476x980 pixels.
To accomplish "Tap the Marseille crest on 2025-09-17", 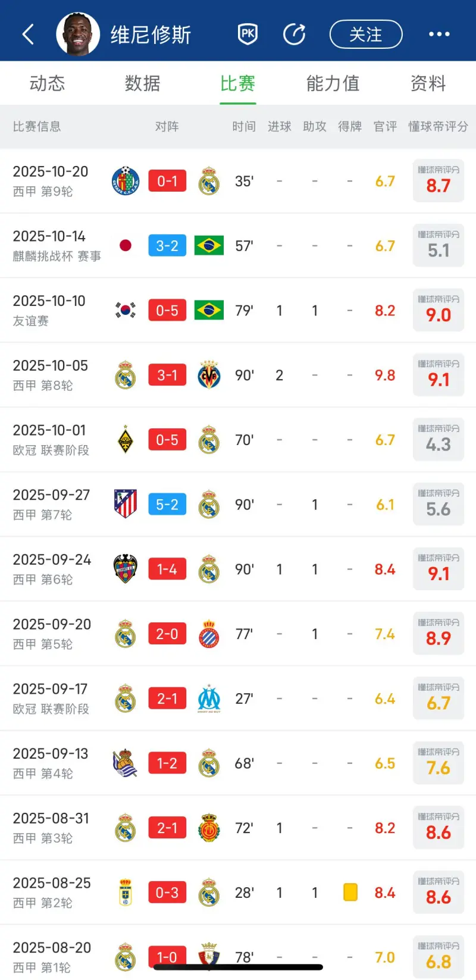I will tap(209, 699).
